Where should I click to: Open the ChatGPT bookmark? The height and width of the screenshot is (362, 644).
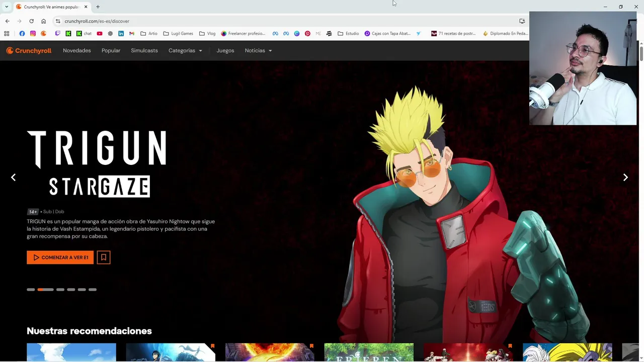coord(110,34)
